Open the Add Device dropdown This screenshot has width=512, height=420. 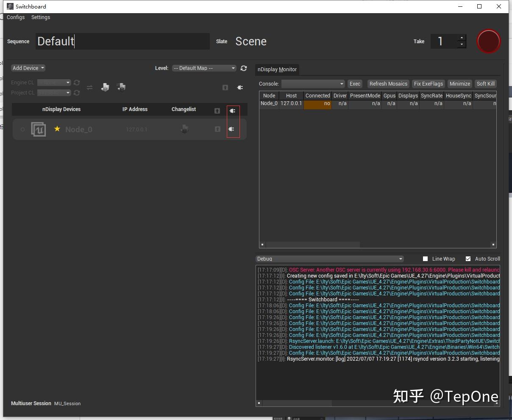(28, 68)
